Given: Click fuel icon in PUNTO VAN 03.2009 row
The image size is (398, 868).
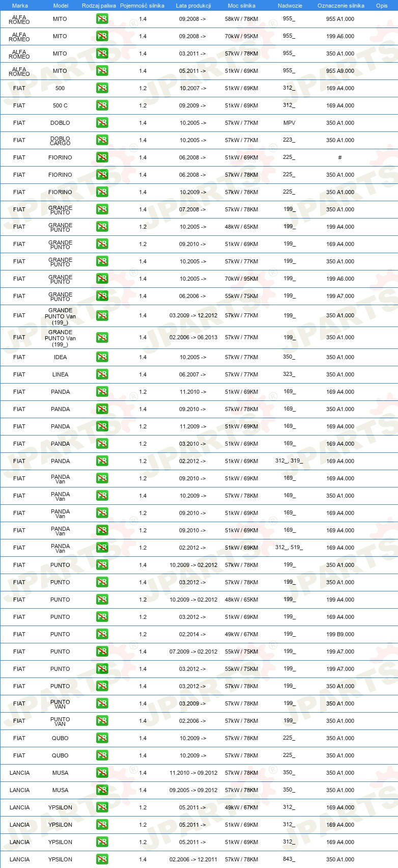Looking at the screenshot, I should click(x=102, y=703).
